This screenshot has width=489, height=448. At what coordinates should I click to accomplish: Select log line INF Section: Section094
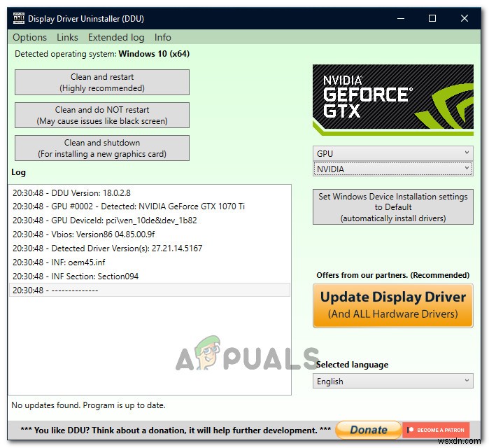[150, 276]
